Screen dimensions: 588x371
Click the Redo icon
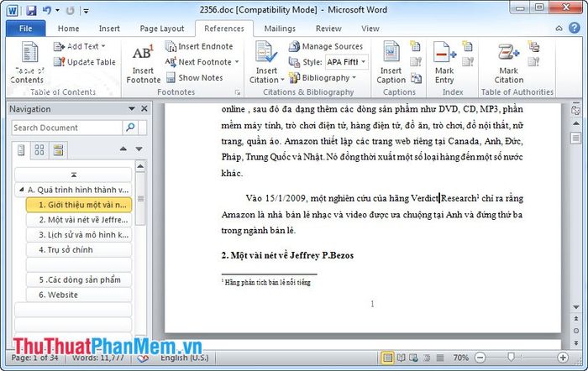[70, 11]
